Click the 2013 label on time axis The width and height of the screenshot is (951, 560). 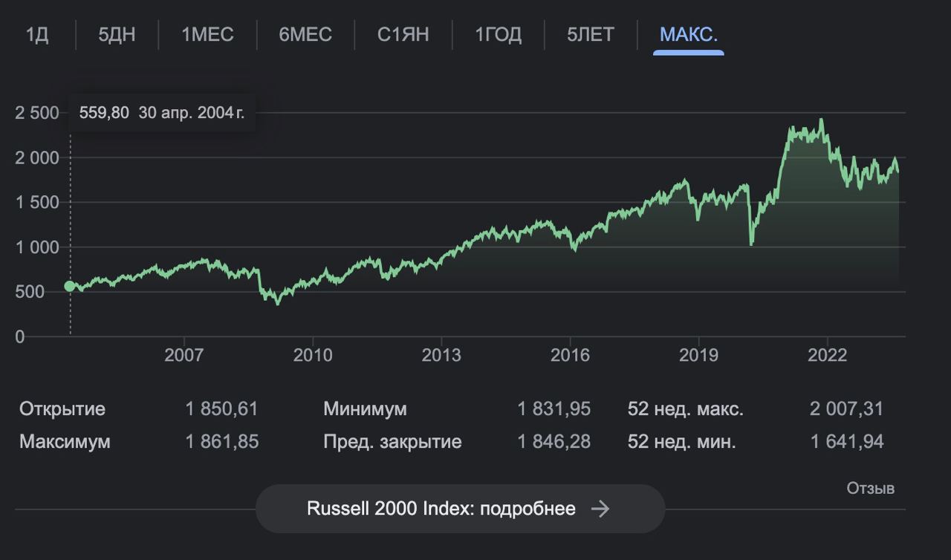pyautogui.click(x=441, y=355)
